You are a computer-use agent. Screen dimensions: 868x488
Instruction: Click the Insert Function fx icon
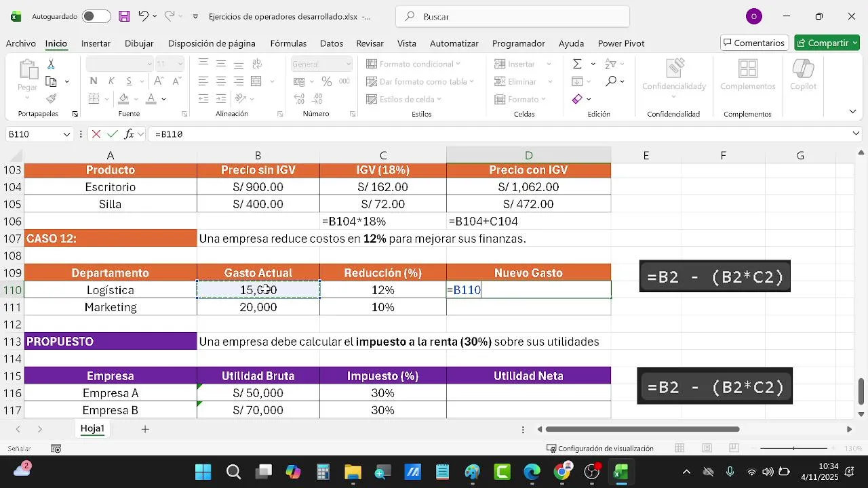pyautogui.click(x=129, y=134)
